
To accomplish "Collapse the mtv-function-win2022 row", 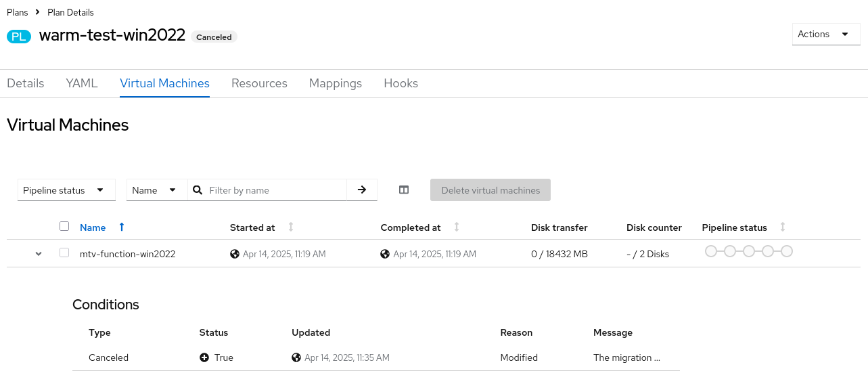I will [x=39, y=254].
